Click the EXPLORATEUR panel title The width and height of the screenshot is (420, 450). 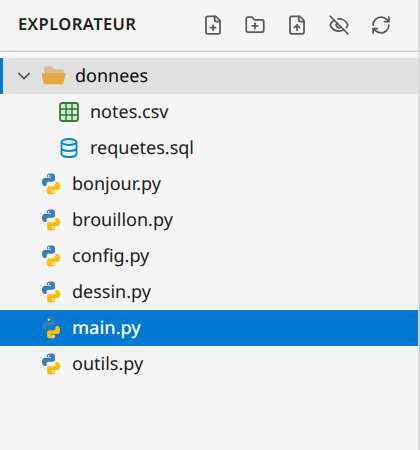[77, 25]
